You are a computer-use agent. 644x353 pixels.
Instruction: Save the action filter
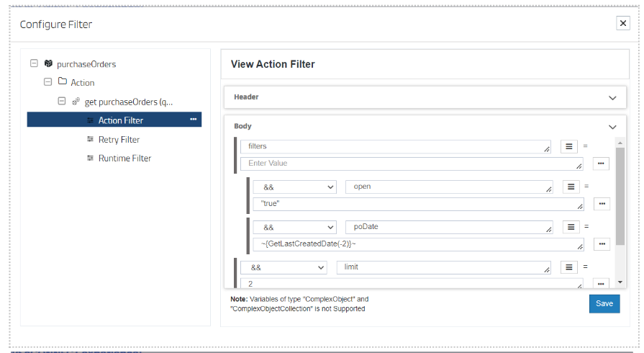point(604,303)
